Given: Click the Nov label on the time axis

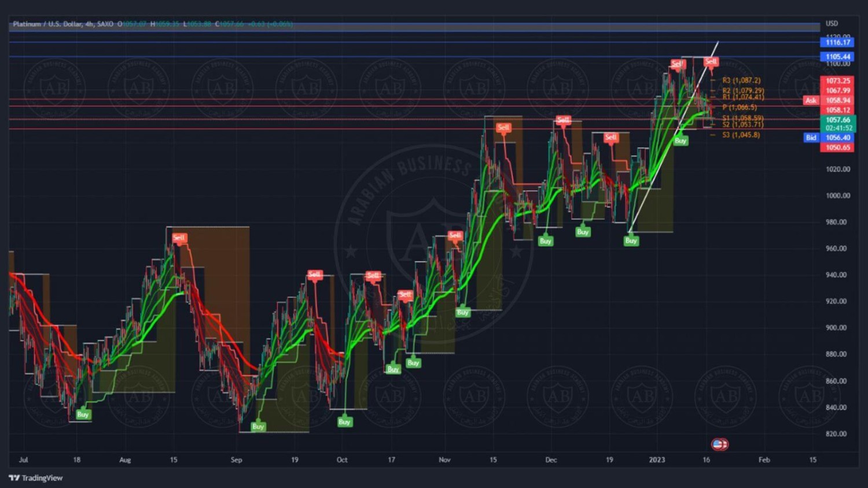Looking at the screenshot, I should [444, 460].
